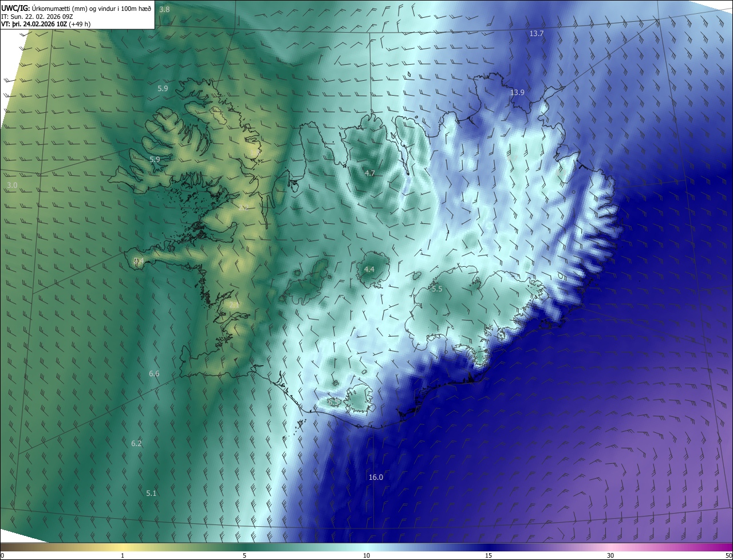Click the 4.4 value label on the glacier

[369, 269]
